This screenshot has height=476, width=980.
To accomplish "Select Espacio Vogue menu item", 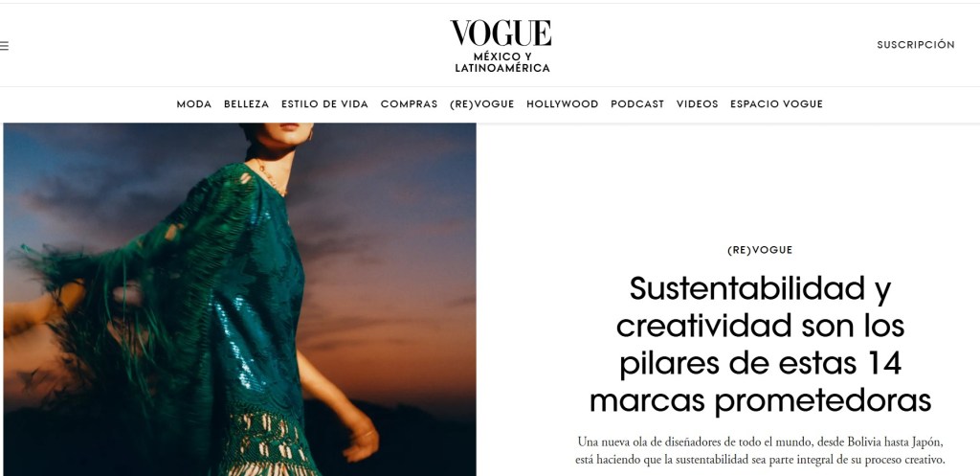I will (776, 104).
